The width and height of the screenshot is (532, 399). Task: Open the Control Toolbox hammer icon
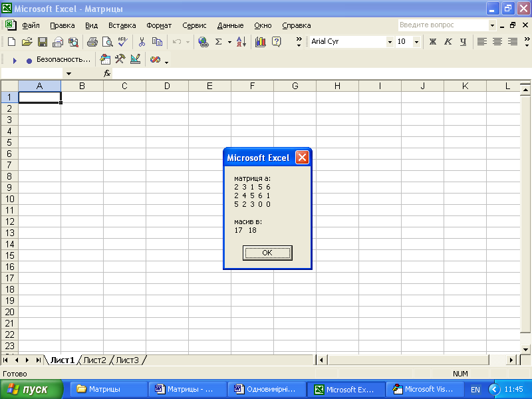[120, 59]
